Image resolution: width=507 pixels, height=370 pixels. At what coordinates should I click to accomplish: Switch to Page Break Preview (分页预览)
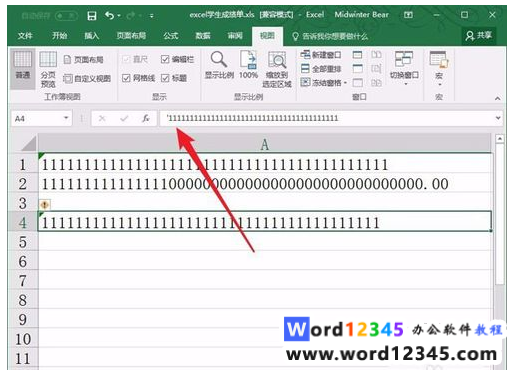coord(48,69)
